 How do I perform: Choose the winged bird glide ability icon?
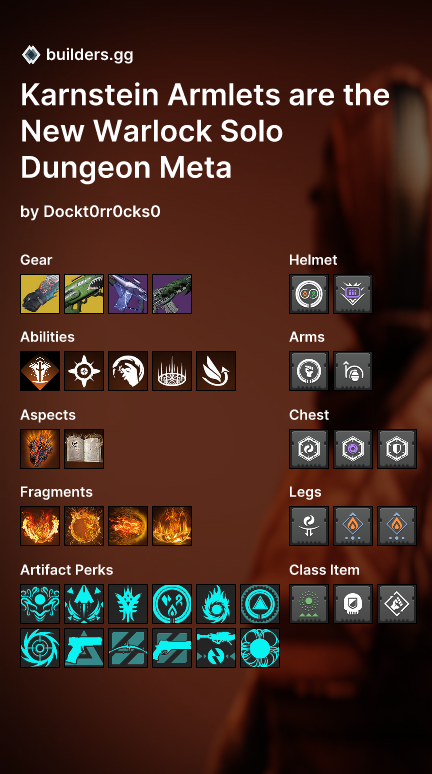[x=216, y=371]
